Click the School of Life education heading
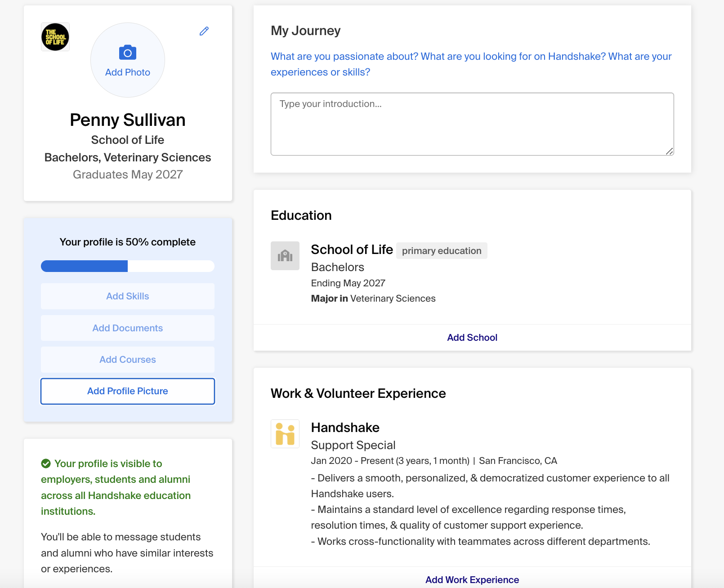 352,249
